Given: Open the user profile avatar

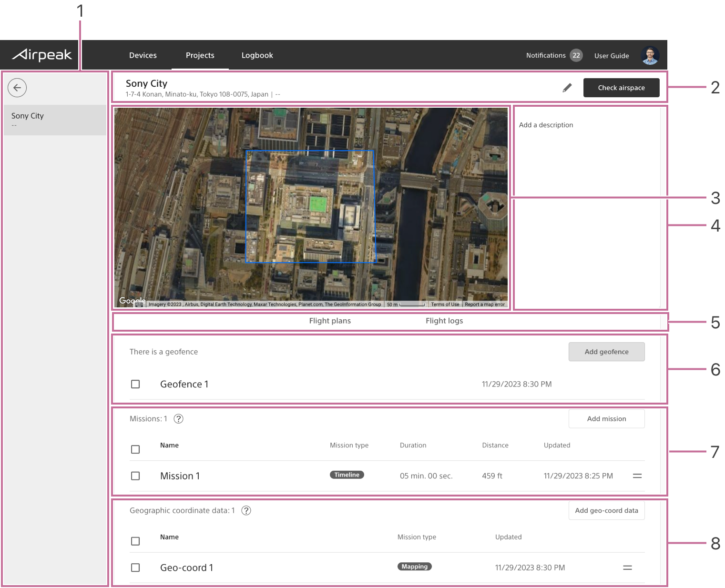Looking at the screenshot, I should point(650,55).
